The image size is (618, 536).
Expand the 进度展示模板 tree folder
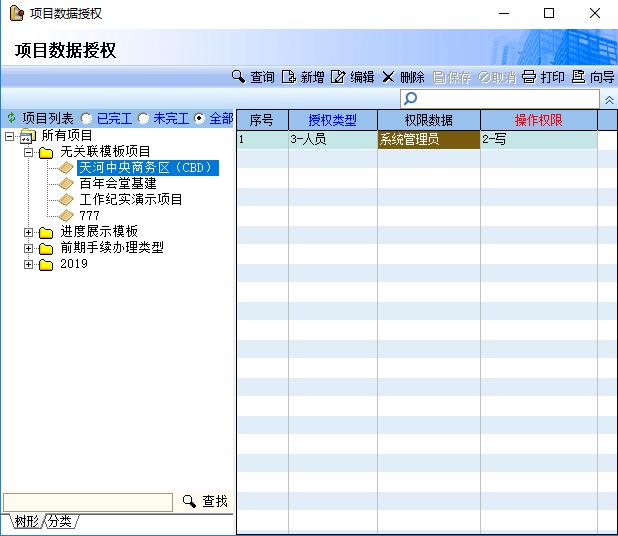click(29, 232)
